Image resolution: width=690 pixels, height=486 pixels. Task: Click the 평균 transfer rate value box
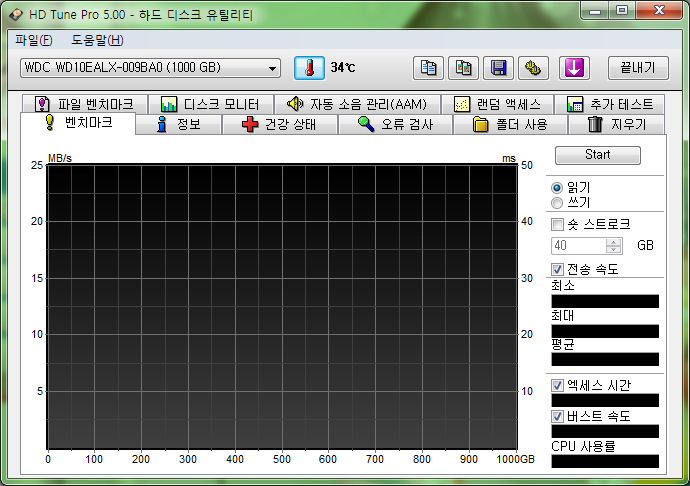605,359
